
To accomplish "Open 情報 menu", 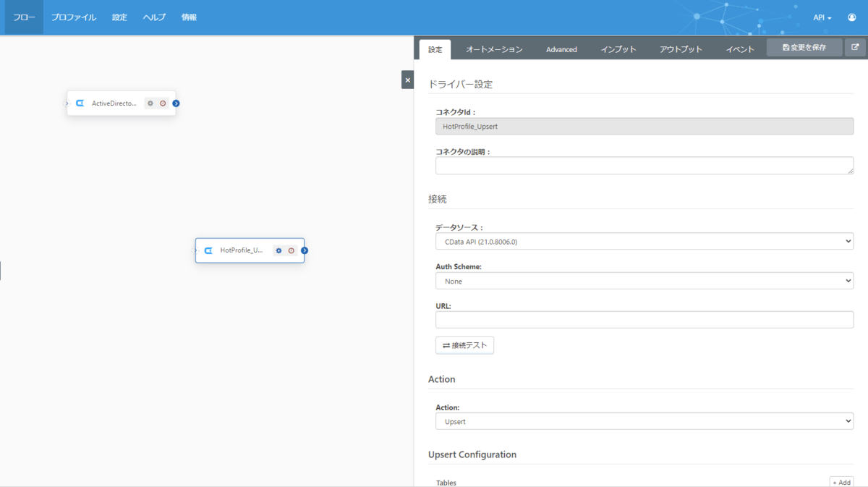I will pyautogui.click(x=189, y=17).
